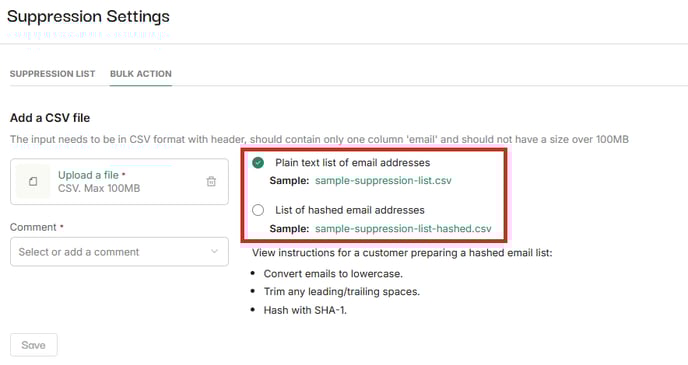Click the file icon in the upload box
688x365 pixels.
33,182
